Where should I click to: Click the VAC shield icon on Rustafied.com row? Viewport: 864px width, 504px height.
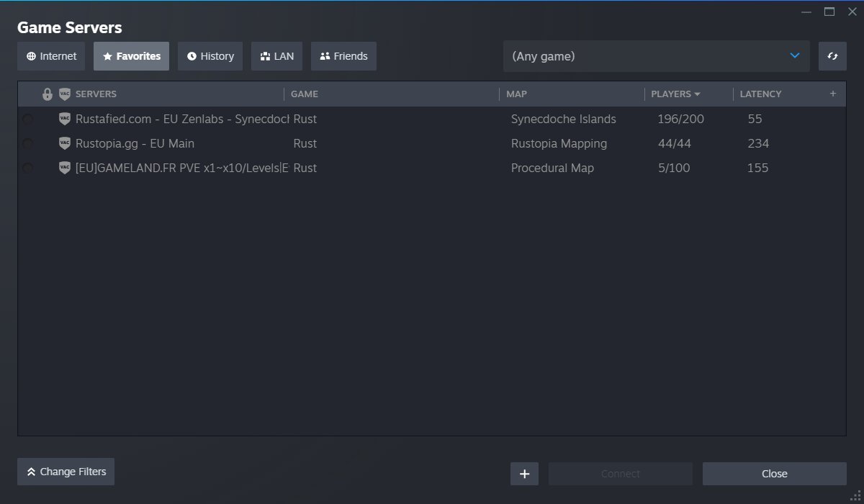[64, 119]
